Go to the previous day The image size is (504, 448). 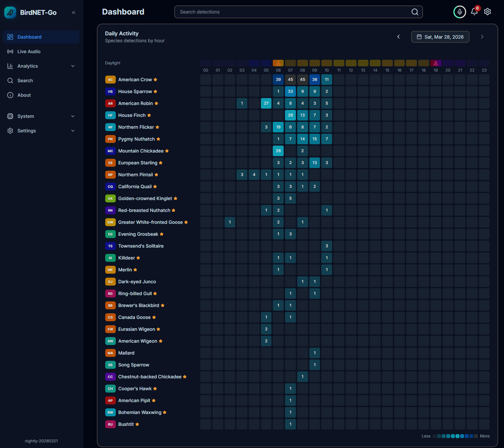398,37
